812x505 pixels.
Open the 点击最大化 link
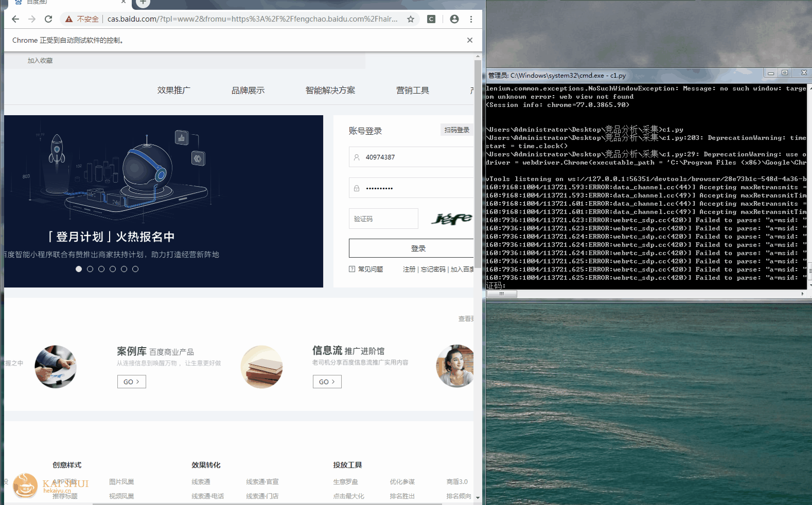(349, 496)
